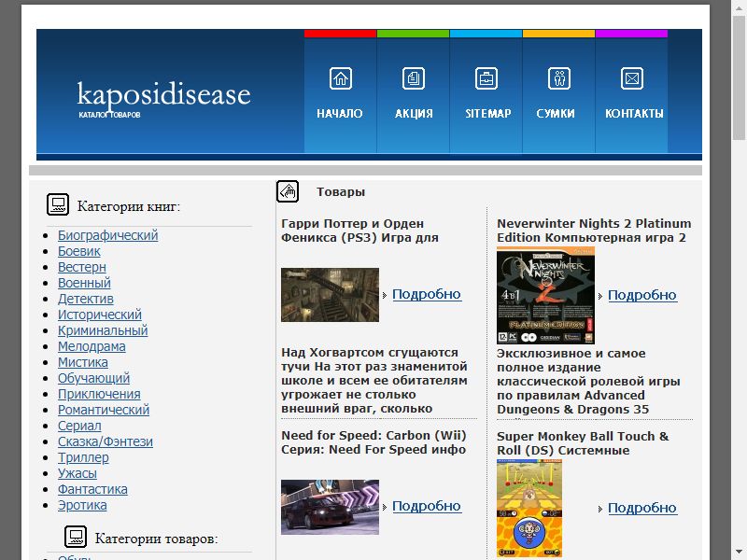Click the hand icon beside Товары heading
The height and width of the screenshot is (560, 747).
(288, 191)
